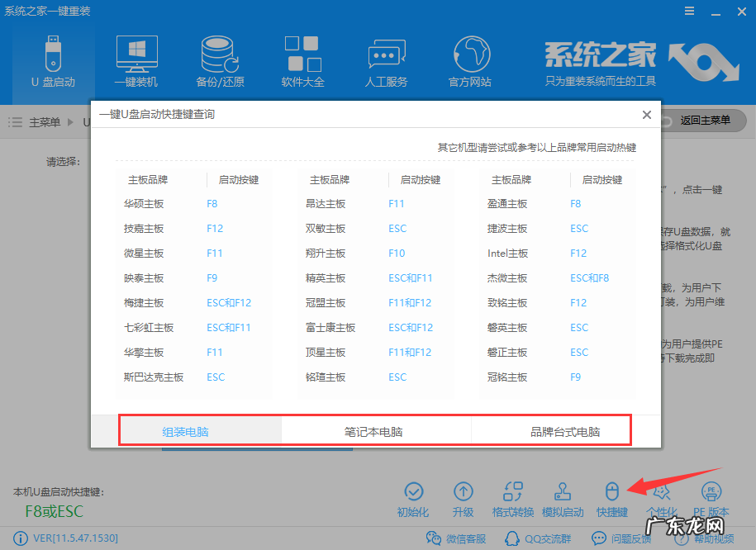Launch 模拟启动 boot simulation
This screenshot has width=756, height=550.
point(563,498)
